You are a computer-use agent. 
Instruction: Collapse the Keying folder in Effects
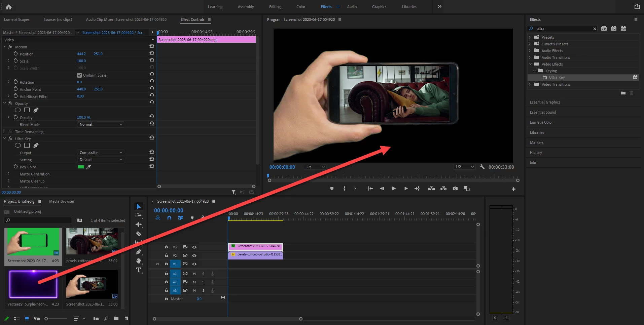click(534, 71)
